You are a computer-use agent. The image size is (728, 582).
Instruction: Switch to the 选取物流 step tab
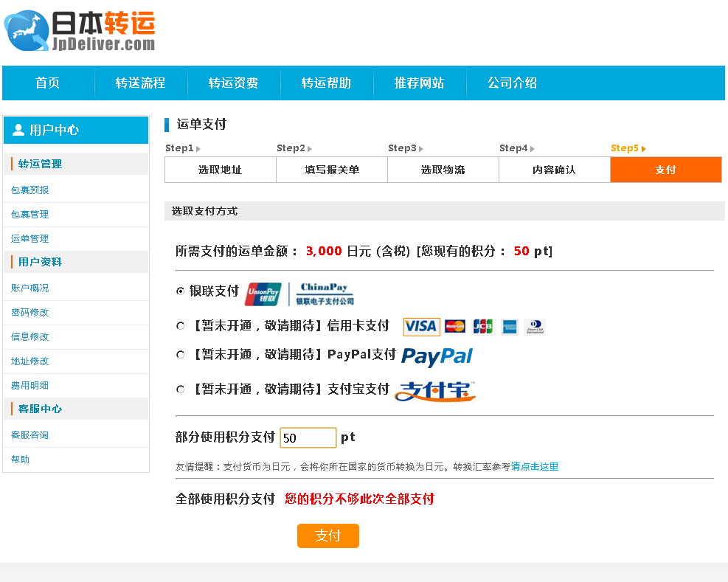tap(443, 170)
